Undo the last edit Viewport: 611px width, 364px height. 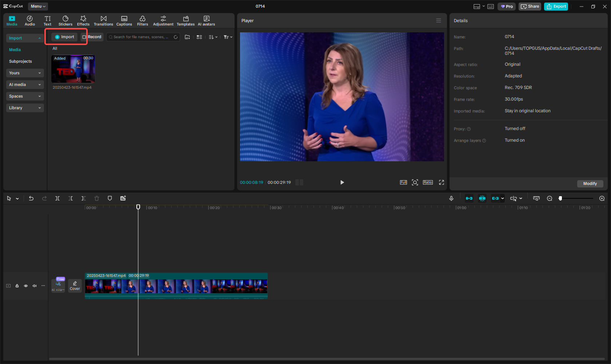click(x=31, y=198)
